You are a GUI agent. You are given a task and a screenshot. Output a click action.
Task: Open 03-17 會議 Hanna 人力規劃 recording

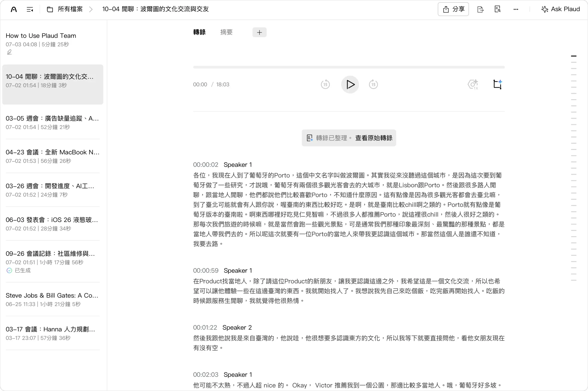53,333
